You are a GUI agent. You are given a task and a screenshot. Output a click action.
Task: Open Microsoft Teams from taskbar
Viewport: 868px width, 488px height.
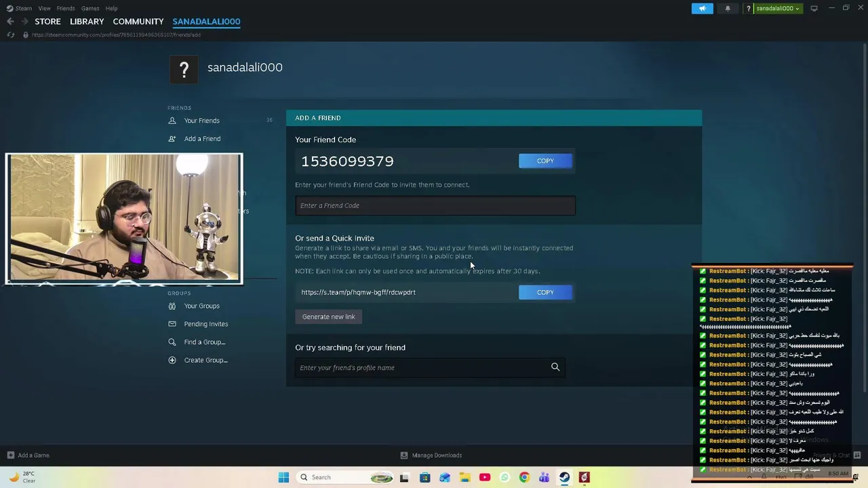tap(544, 477)
